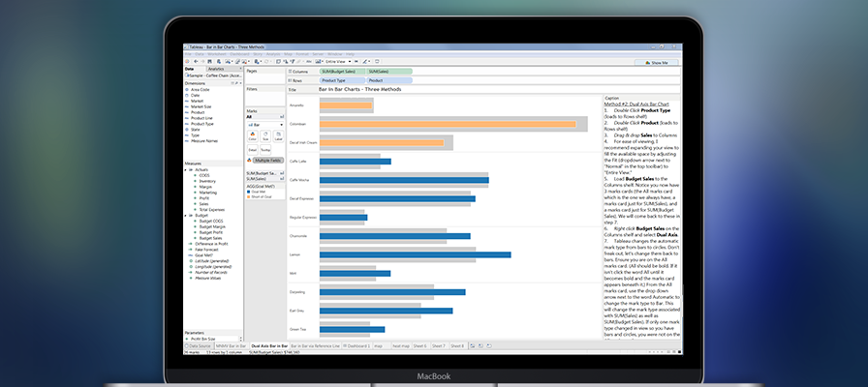Click the Color button on the Marks card
Screen dimensions: 868x387
(253, 136)
